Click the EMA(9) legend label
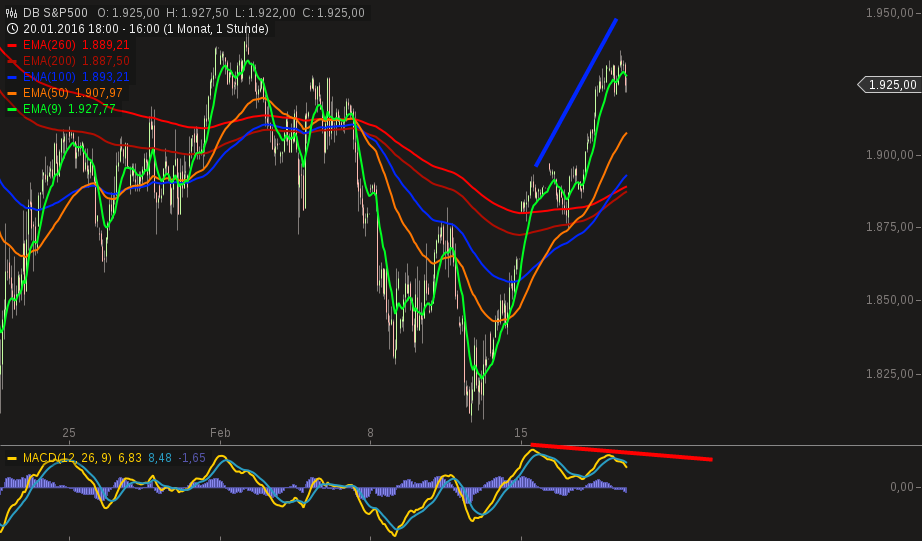This screenshot has height=541, width=922. (x=42, y=109)
